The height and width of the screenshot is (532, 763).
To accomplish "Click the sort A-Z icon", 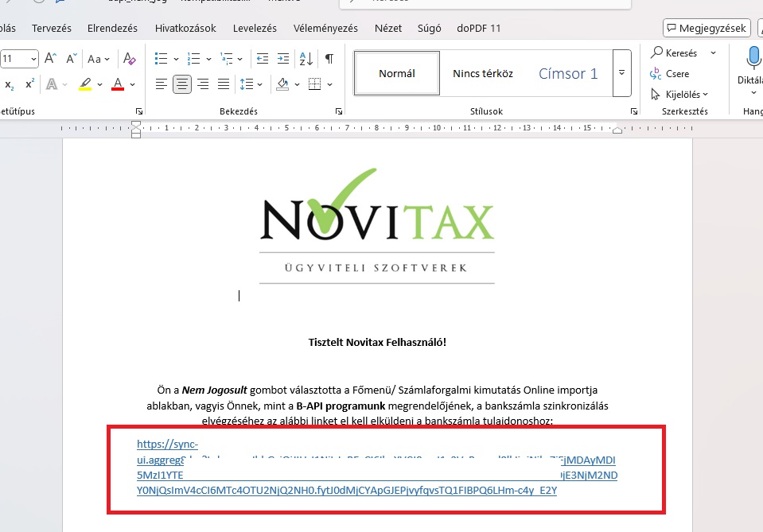I will tap(306, 59).
